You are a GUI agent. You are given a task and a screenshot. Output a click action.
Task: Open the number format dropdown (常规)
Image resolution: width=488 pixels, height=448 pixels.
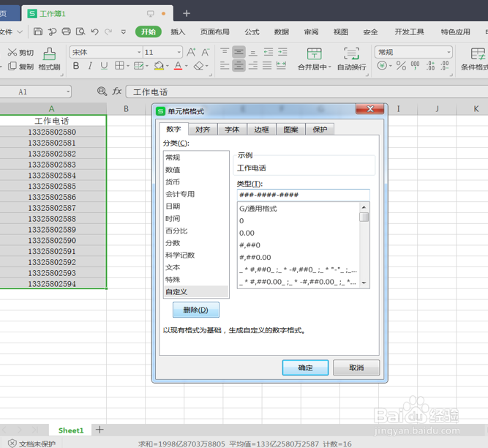tap(448, 52)
